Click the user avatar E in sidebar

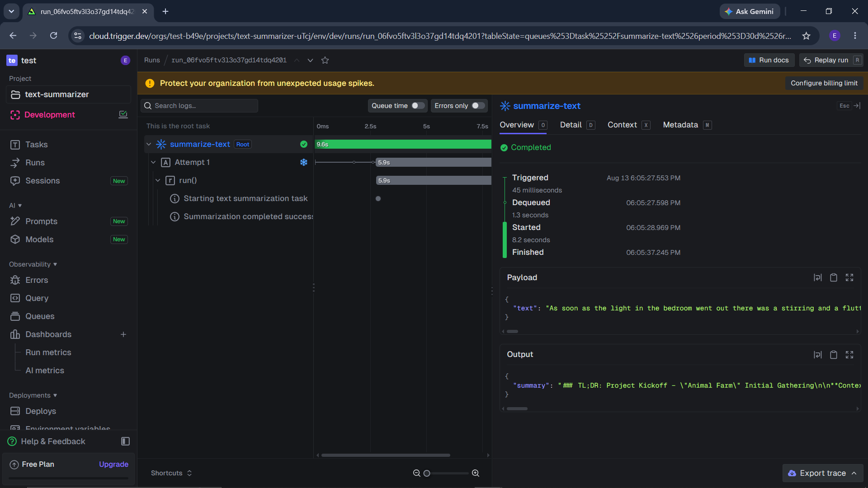(126, 61)
